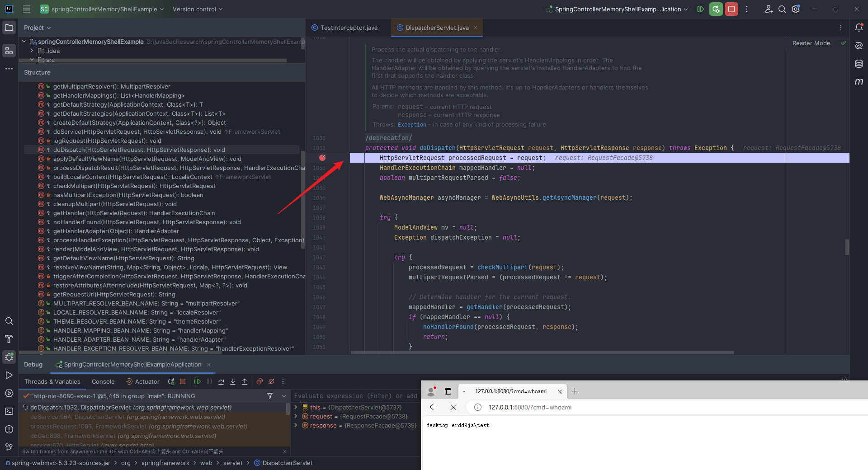Image resolution: width=868 pixels, height=470 pixels.
Task: Open the Problems tool window
Action: 9,429
